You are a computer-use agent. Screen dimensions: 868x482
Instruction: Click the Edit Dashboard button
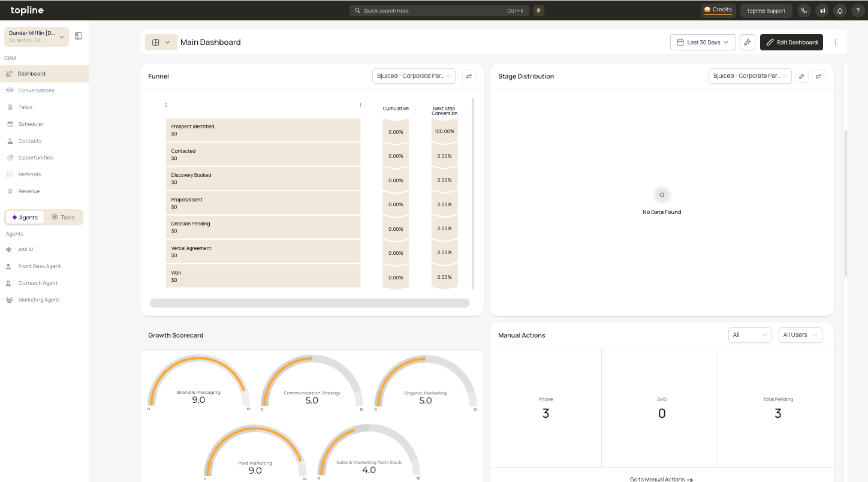click(791, 42)
